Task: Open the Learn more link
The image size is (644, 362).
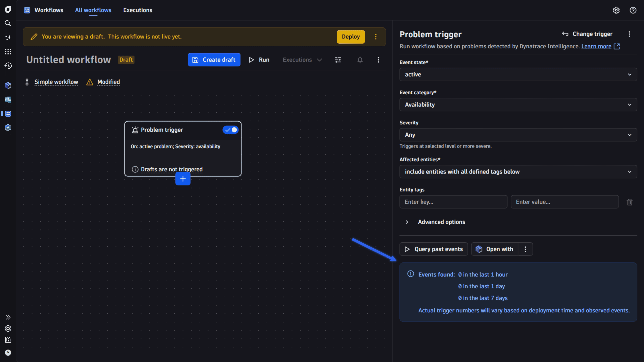Action: coord(601,46)
